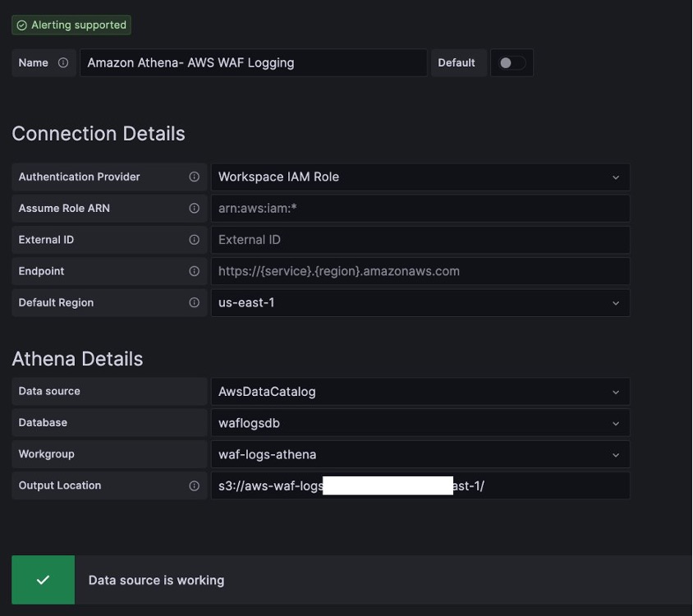Click the Endpoint label
Viewport: 693px width, 616px height.
click(41, 271)
